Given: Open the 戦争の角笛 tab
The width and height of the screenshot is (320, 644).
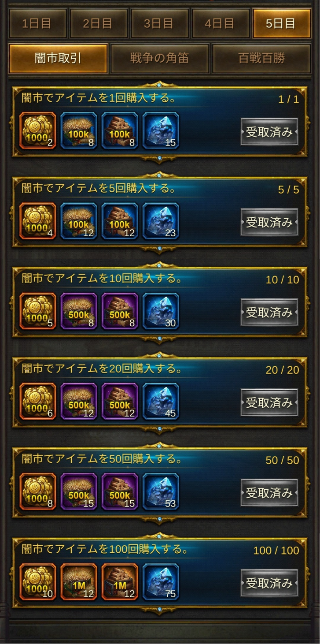Looking at the screenshot, I should (160, 59).
